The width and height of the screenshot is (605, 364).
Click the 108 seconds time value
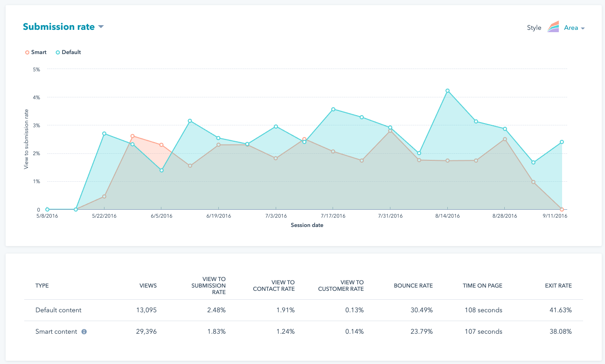484,310
